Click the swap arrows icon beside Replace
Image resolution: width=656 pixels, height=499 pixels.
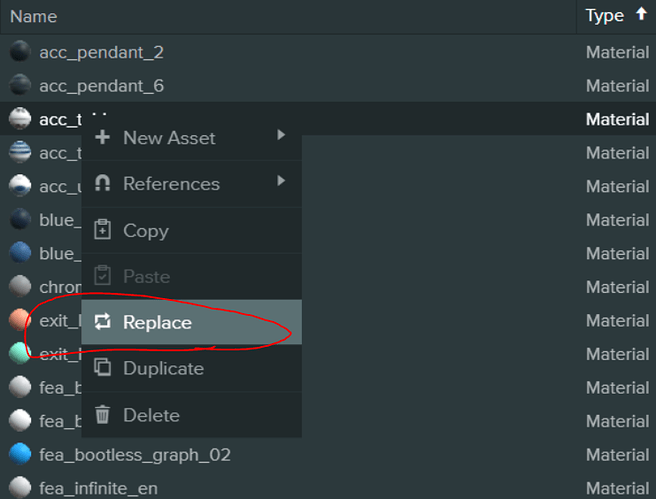point(102,322)
